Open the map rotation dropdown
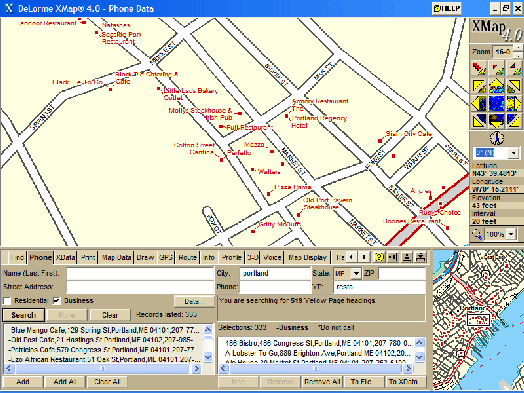Viewport: 524px width, 393px height. pos(514,153)
